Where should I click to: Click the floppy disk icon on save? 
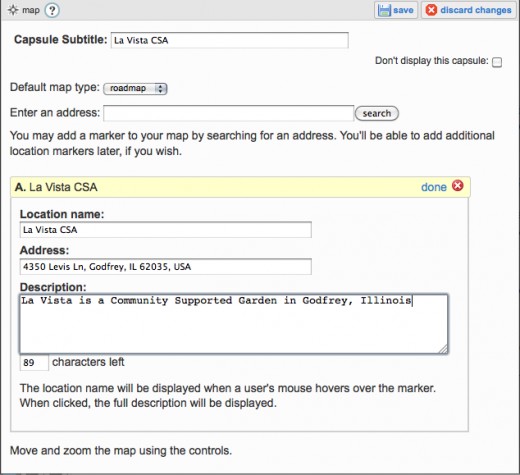384,10
